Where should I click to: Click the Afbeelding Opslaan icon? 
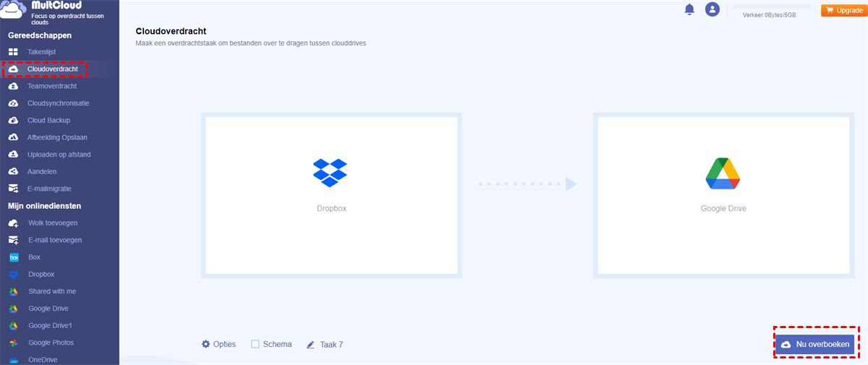[13, 137]
